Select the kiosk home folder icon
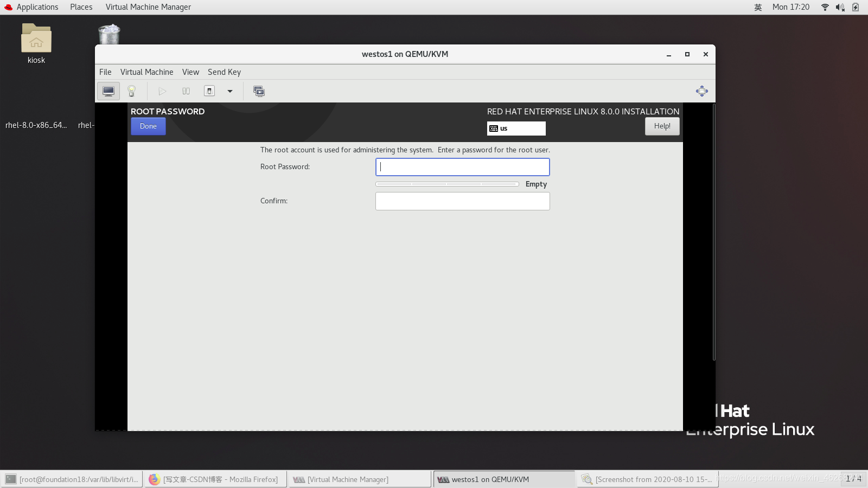 36,44
